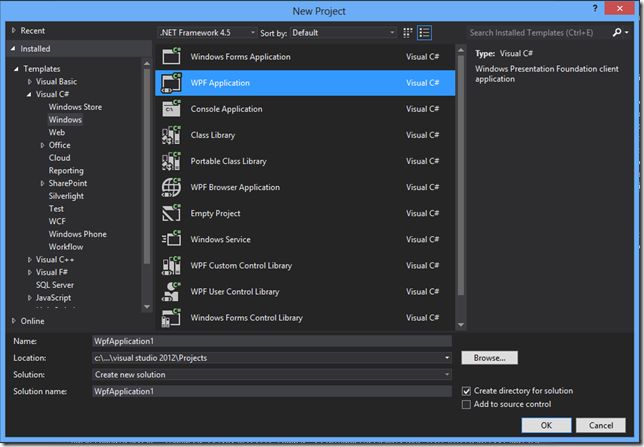Click the search magnifier icon

point(617,32)
